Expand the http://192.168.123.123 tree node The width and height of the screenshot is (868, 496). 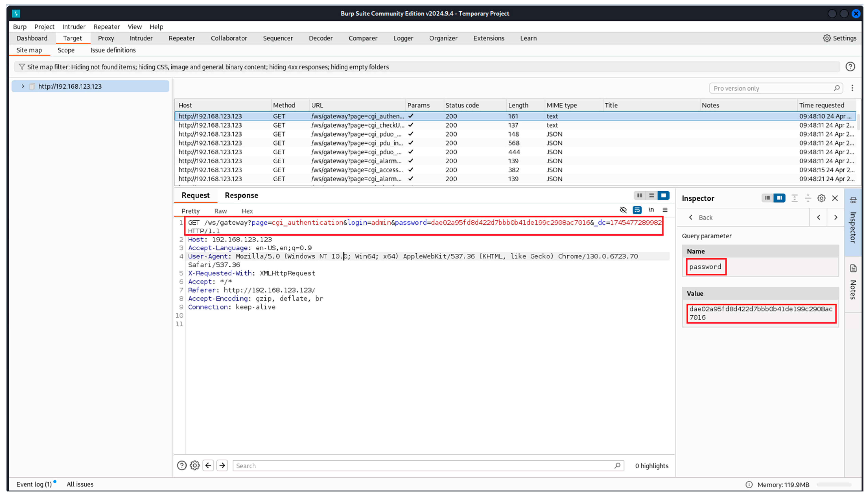[23, 86]
